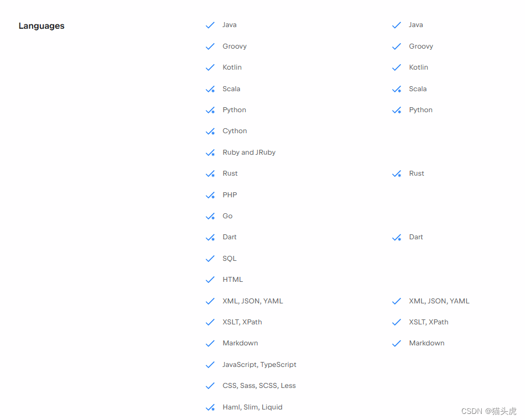Click the Rust text in the right column
The width and height of the screenshot is (525, 420).
[417, 174]
